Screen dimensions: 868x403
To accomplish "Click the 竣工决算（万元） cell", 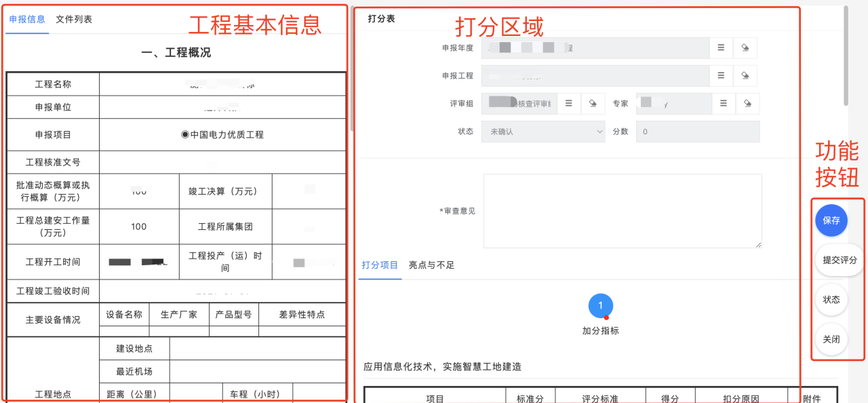I will click(226, 191).
